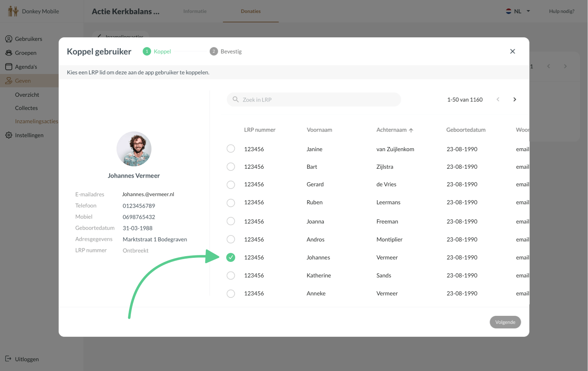
Task: Open Overzicht under Geven
Action: pyautogui.click(x=27, y=95)
